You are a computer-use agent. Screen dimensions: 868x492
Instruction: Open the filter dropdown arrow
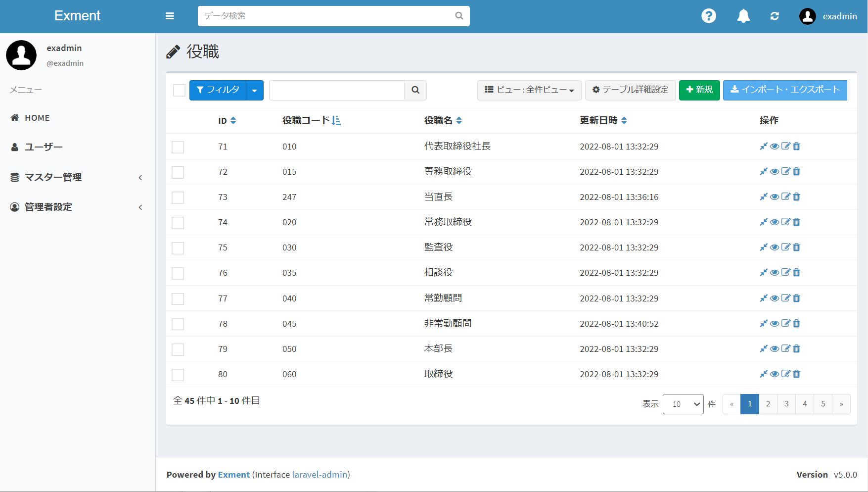(x=255, y=90)
